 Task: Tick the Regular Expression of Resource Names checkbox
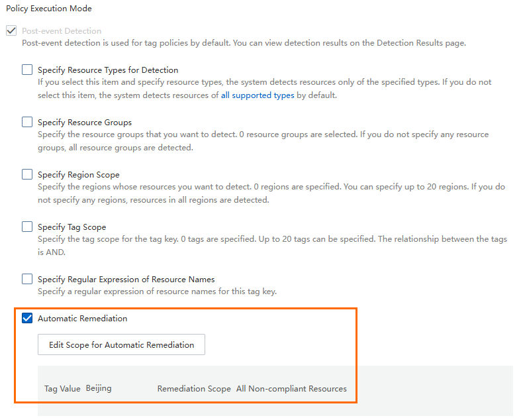[x=27, y=279]
